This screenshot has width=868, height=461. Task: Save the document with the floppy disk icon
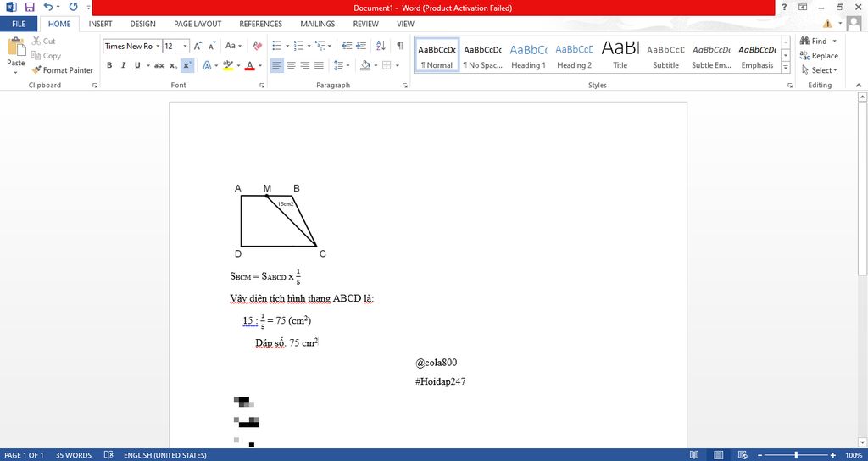tap(30, 7)
